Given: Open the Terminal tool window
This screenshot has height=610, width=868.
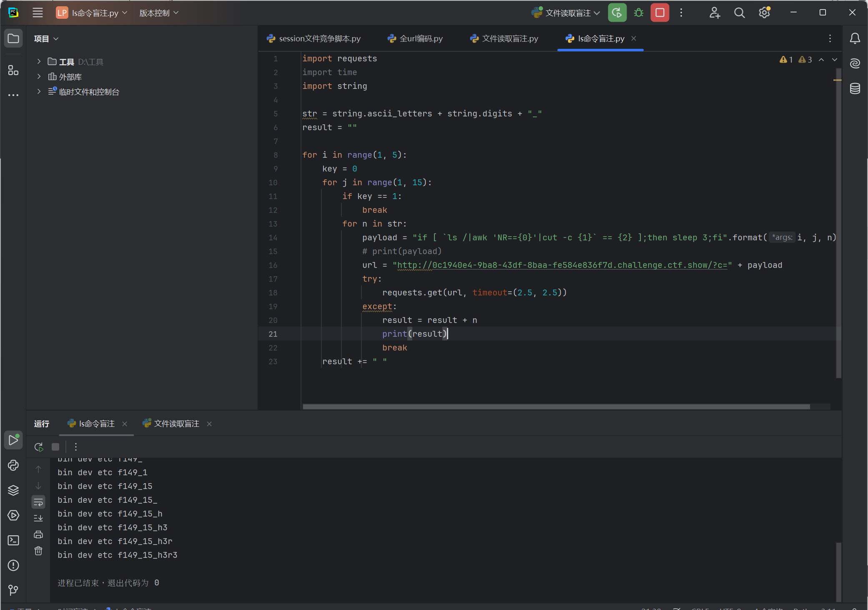Looking at the screenshot, I should (13, 540).
